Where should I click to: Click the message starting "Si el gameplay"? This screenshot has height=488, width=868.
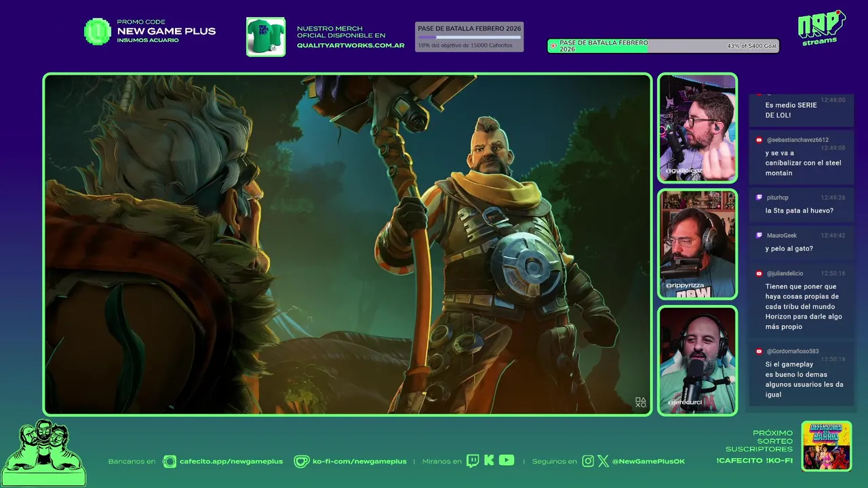(804, 379)
